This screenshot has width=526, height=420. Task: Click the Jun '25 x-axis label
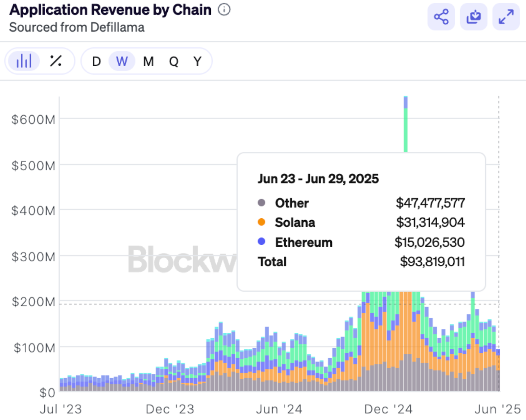click(x=498, y=409)
